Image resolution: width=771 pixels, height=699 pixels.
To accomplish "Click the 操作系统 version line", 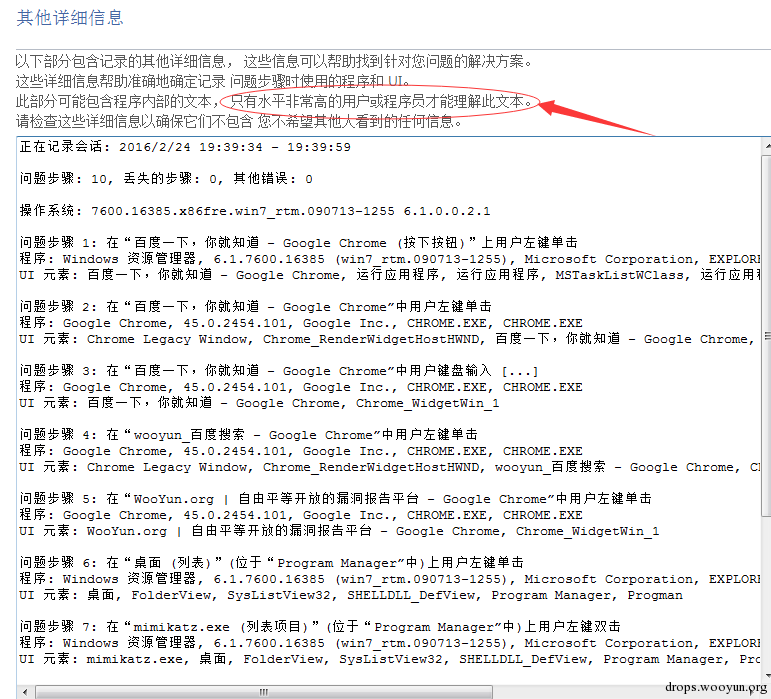I will pos(255,211).
